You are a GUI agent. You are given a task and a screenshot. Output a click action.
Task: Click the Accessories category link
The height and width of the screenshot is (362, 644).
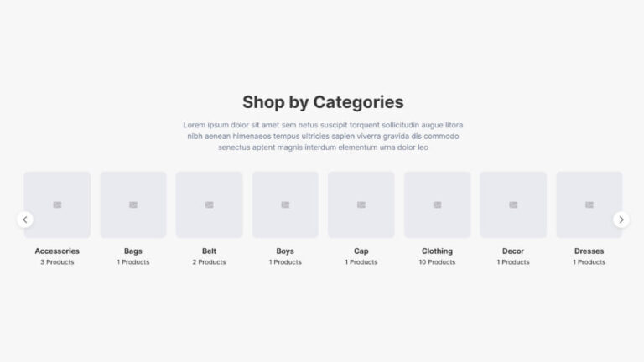click(57, 251)
